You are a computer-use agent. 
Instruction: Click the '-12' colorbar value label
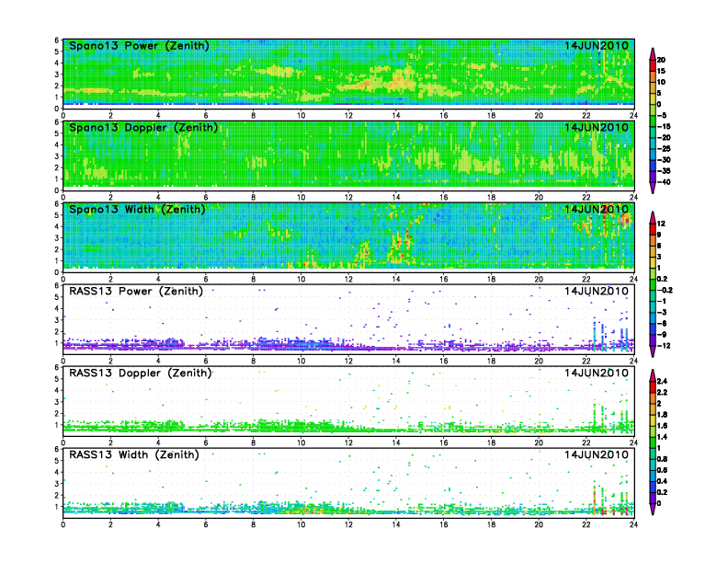click(x=664, y=346)
